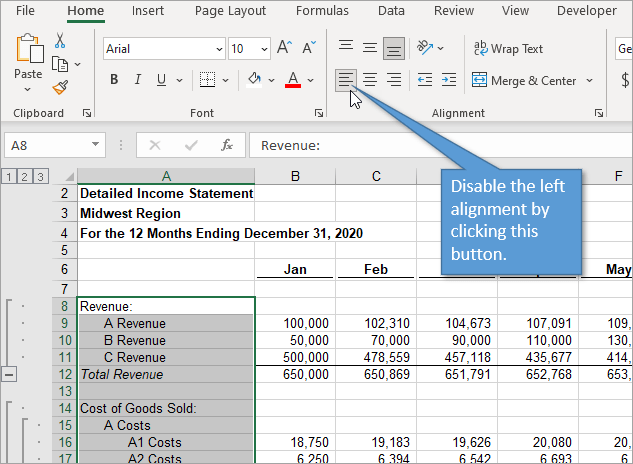This screenshot has height=464, width=633.
Task: Click the Align Left button
Action: click(x=346, y=80)
